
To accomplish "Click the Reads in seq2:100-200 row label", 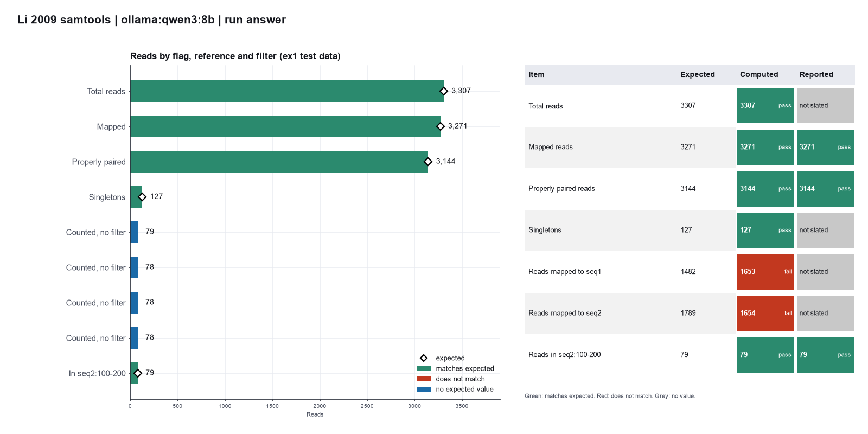I will coord(565,355).
